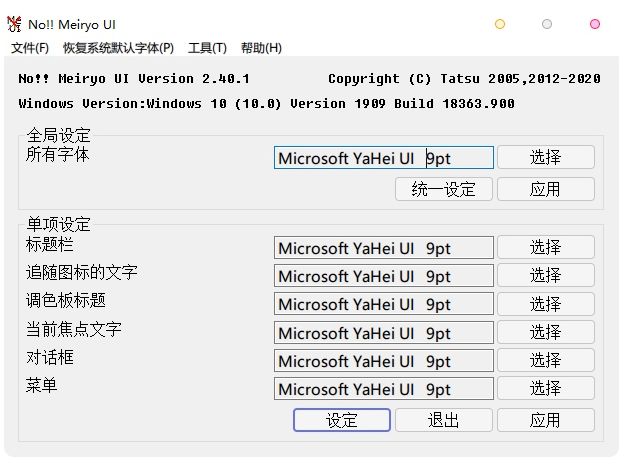Click 选择 button for 当前焦点文字

coord(545,332)
